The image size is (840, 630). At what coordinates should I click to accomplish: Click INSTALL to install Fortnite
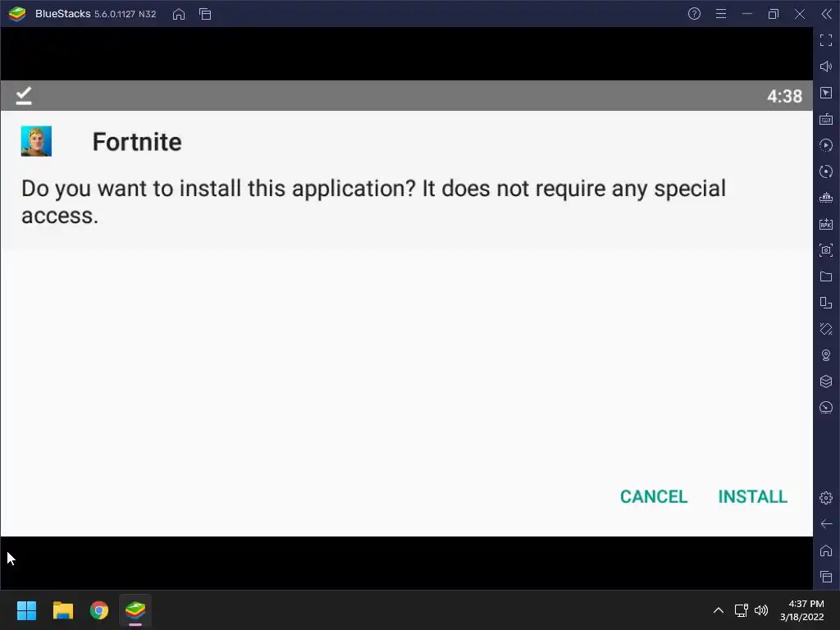tap(752, 496)
